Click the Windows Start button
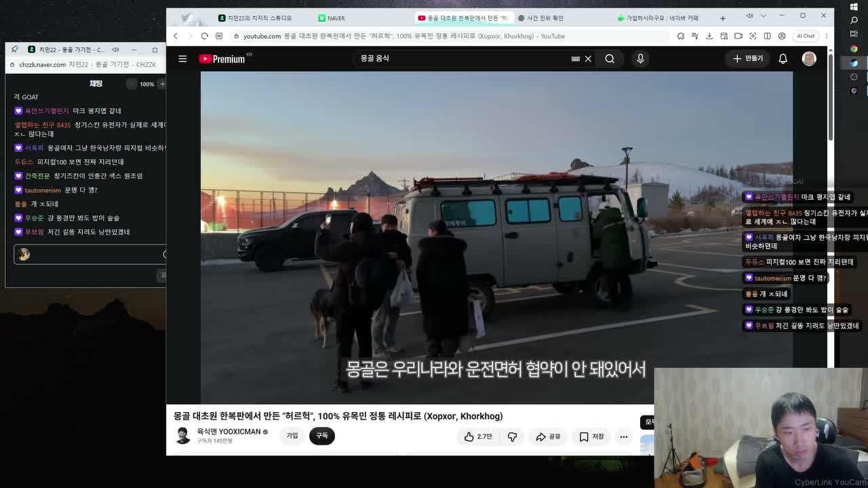Viewport: 868px width, 488px height. tap(854, 7)
